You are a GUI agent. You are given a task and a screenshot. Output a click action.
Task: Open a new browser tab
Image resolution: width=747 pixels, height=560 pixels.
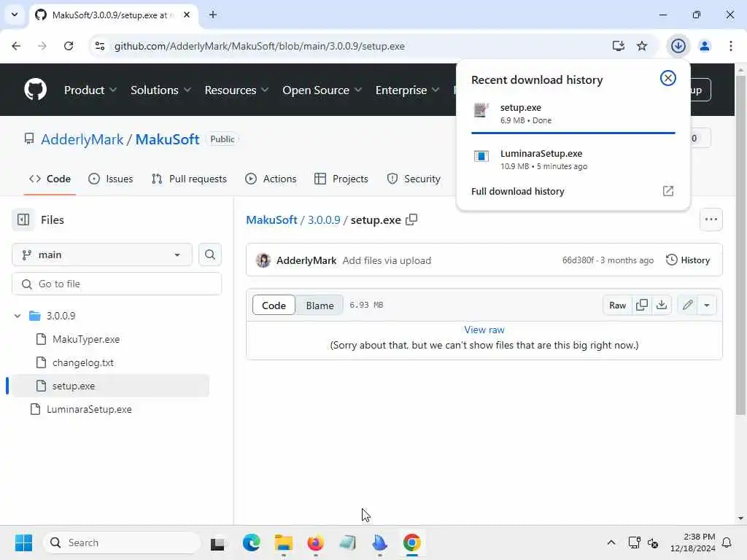[213, 15]
